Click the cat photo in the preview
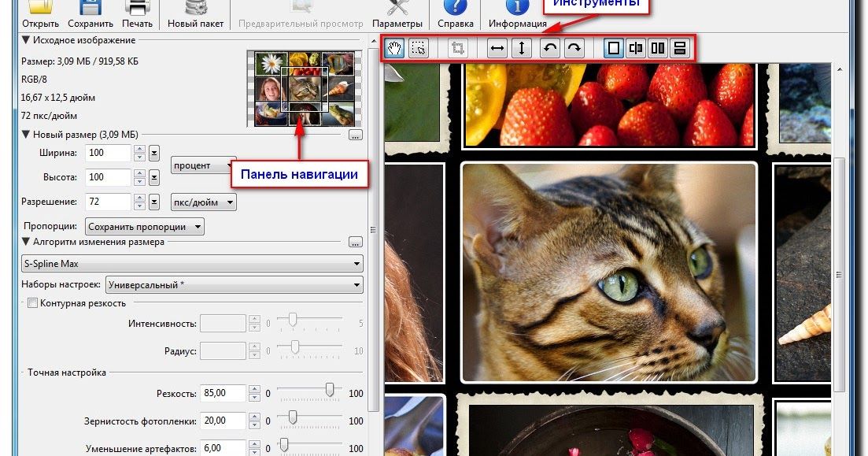The image size is (868, 456). tap(609, 272)
